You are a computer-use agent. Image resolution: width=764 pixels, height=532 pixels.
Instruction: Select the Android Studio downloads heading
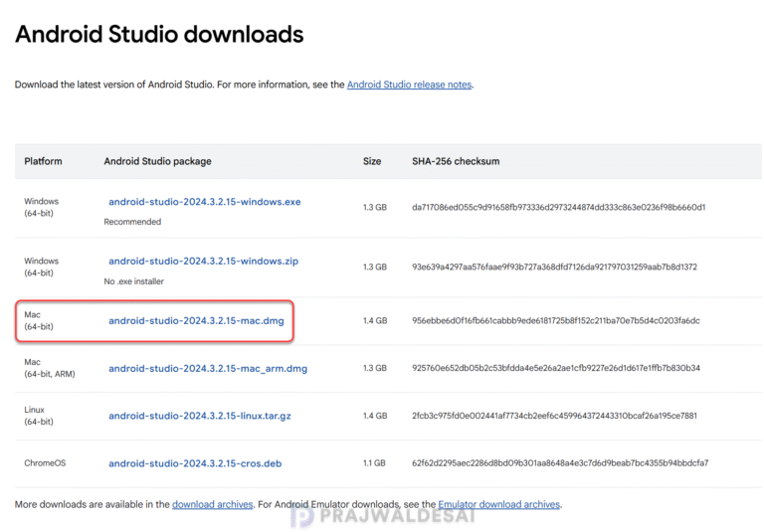(159, 35)
